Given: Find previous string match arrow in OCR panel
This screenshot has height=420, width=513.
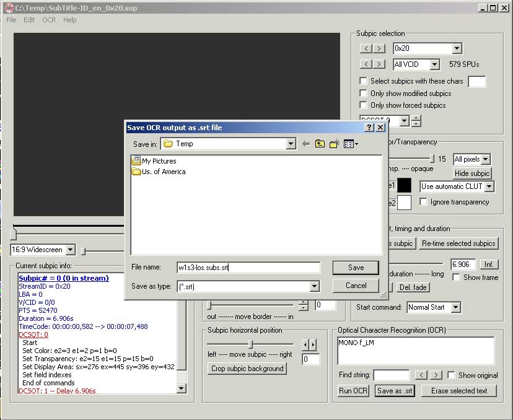Looking at the screenshot, I should pyautogui.click(x=421, y=375).
